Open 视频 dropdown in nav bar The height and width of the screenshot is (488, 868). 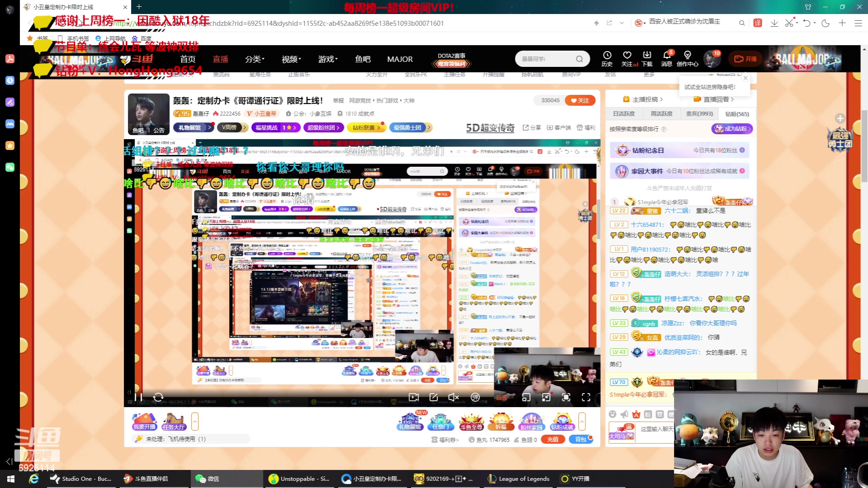291,59
